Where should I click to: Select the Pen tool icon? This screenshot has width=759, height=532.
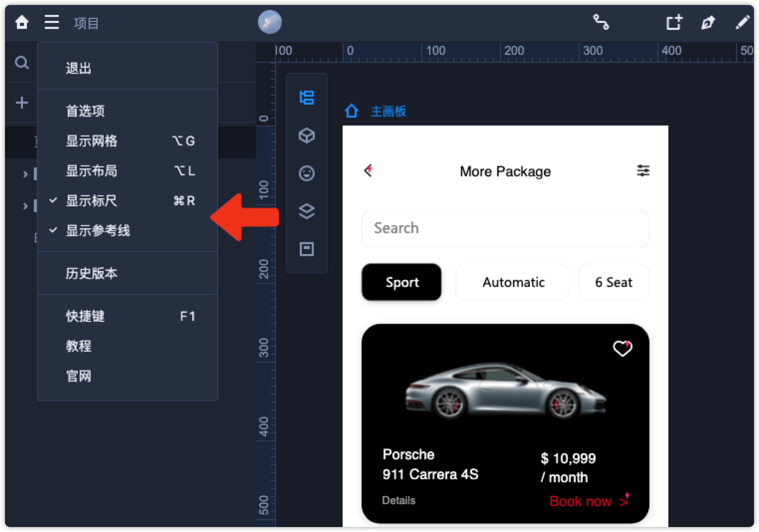pyautogui.click(x=708, y=22)
